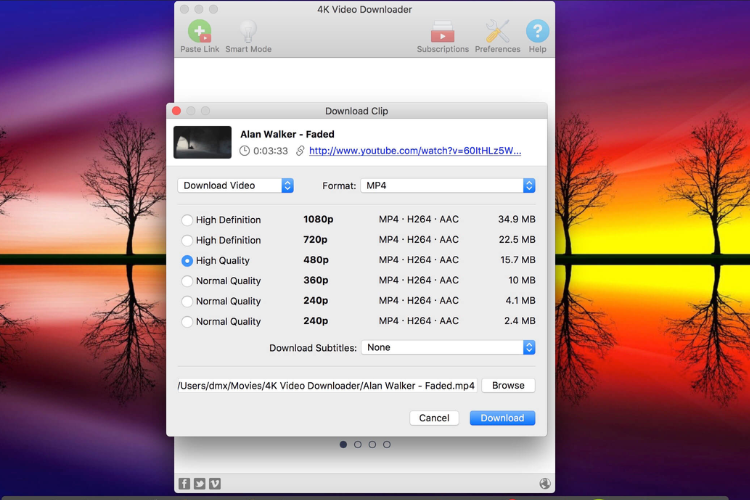Open the Facebook icon in footer
The height and width of the screenshot is (500, 750).
pyautogui.click(x=184, y=484)
